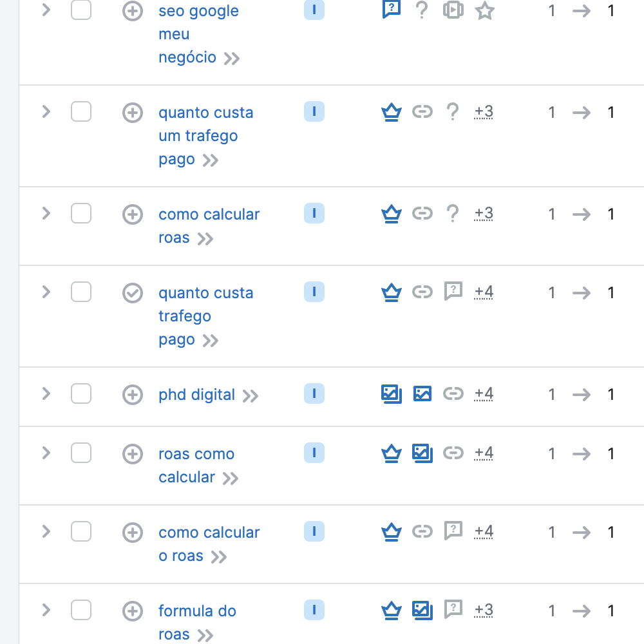Click the images icon in 'phd digital' row

(x=422, y=393)
